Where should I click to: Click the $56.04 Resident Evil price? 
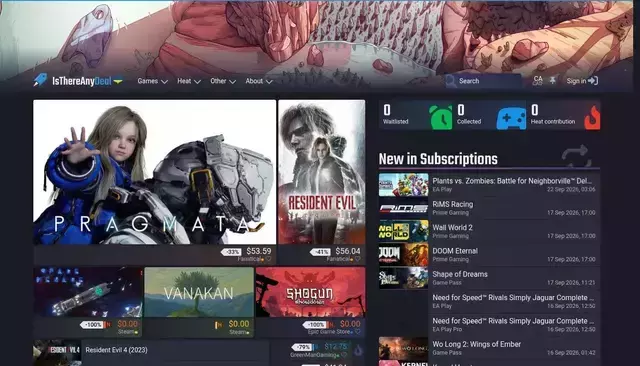point(348,251)
